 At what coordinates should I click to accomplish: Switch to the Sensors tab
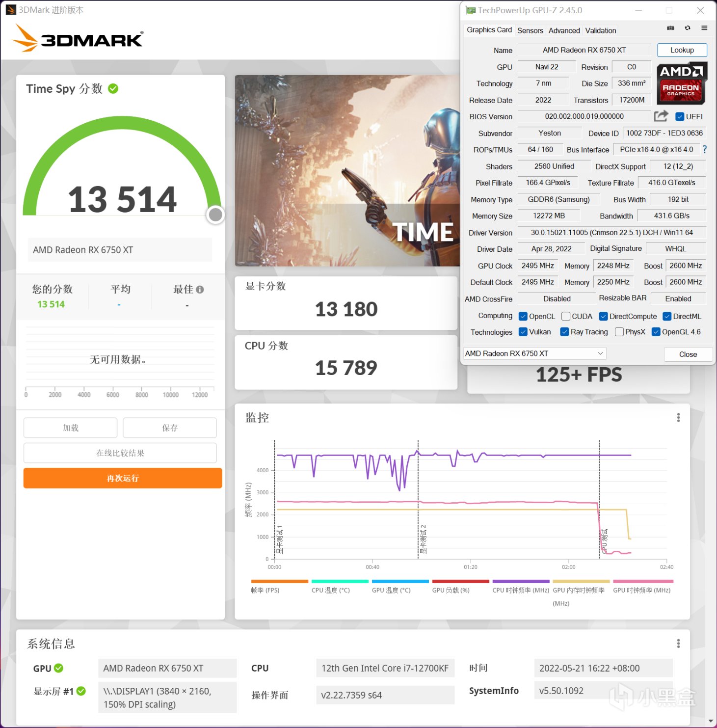click(x=530, y=30)
